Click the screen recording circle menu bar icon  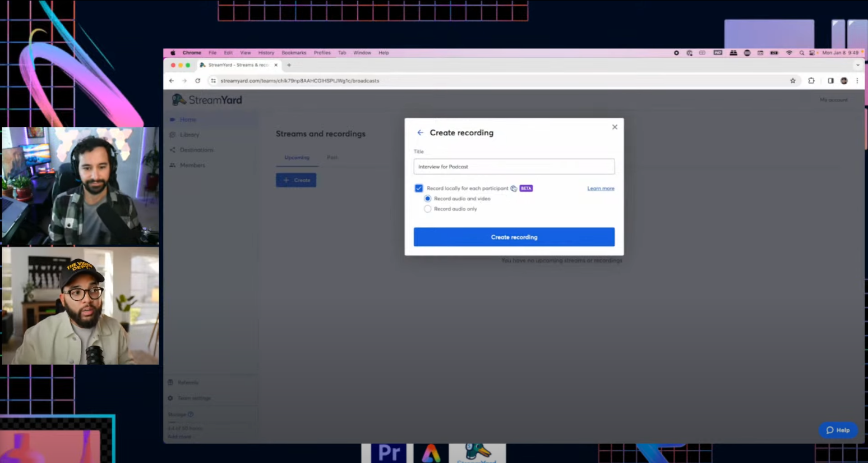click(x=676, y=53)
